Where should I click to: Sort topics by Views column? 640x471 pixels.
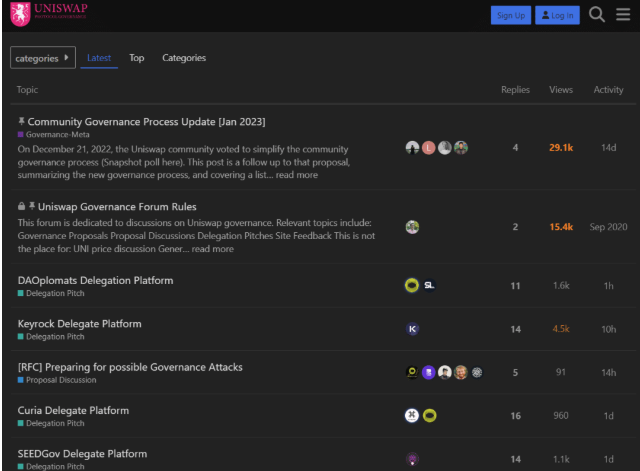(x=561, y=90)
